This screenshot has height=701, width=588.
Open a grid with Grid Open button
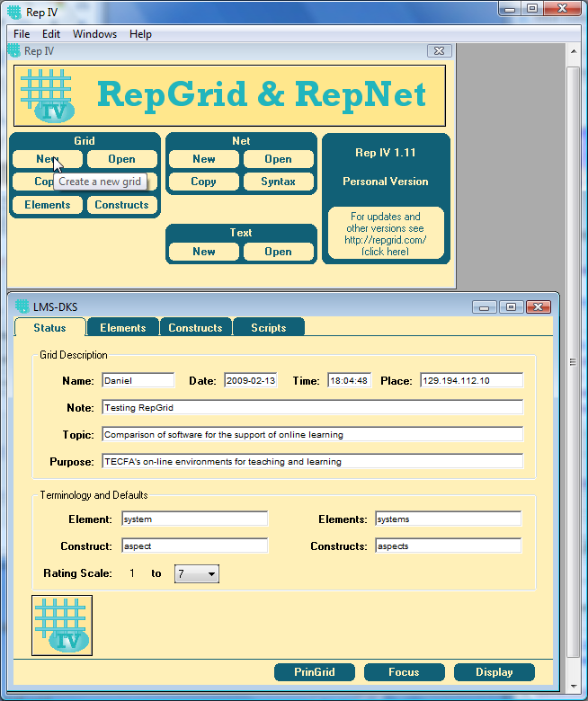[x=121, y=159]
